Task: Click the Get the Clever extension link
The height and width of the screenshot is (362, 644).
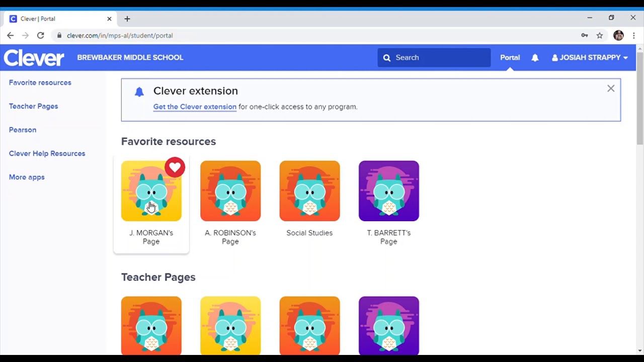Action: pyautogui.click(x=195, y=107)
